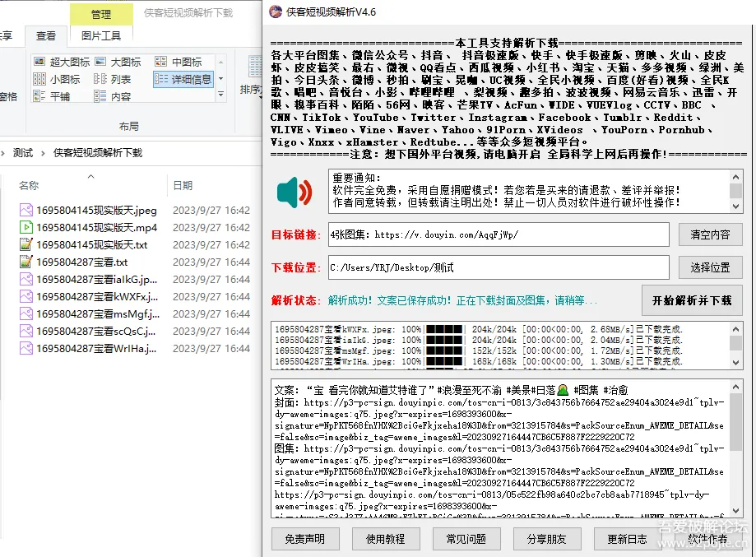This screenshot has width=756, height=557.
Task: Click progress row for 宝看kWXFx.jpeg download
Action: point(478,329)
